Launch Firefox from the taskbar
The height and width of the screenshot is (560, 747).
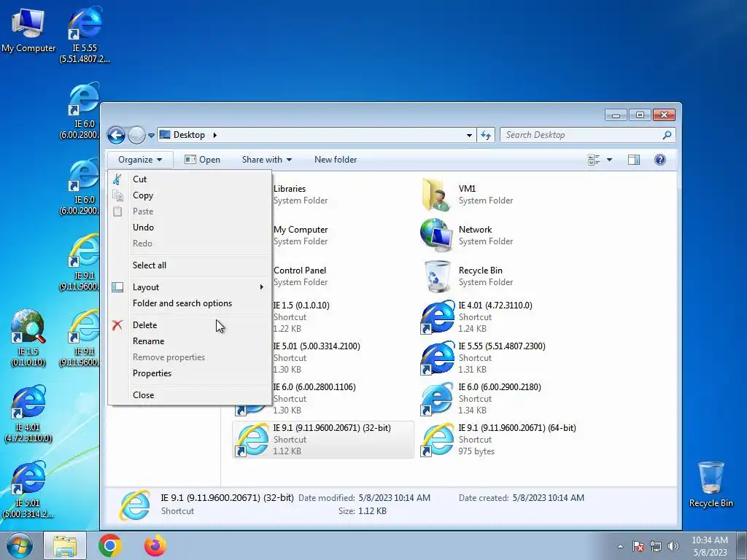(x=155, y=545)
